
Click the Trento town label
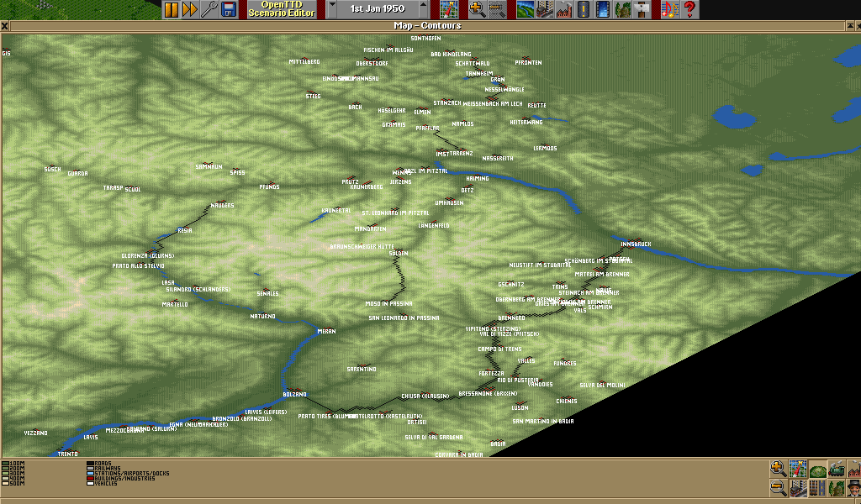tap(67, 454)
